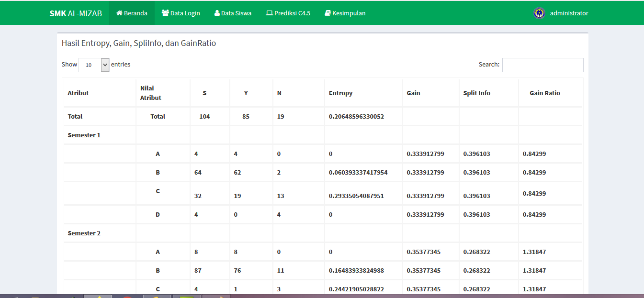Open the administrator account menu
This screenshot has width=644, height=298.
point(570,13)
